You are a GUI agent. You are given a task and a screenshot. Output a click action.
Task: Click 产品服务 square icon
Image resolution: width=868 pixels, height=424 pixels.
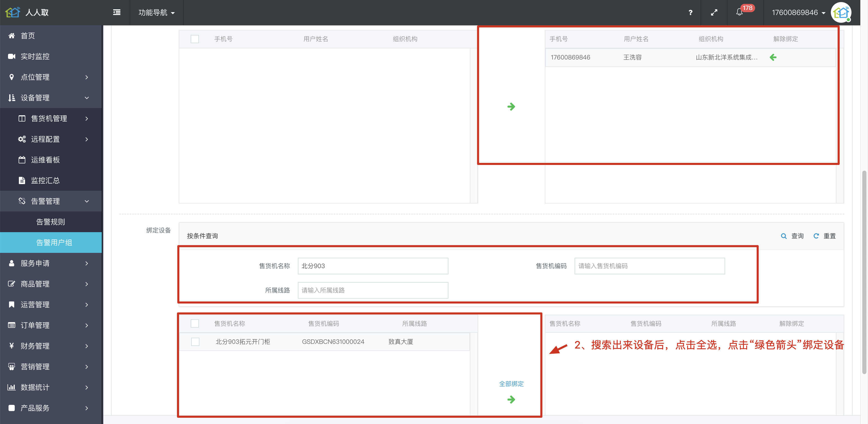(x=11, y=408)
